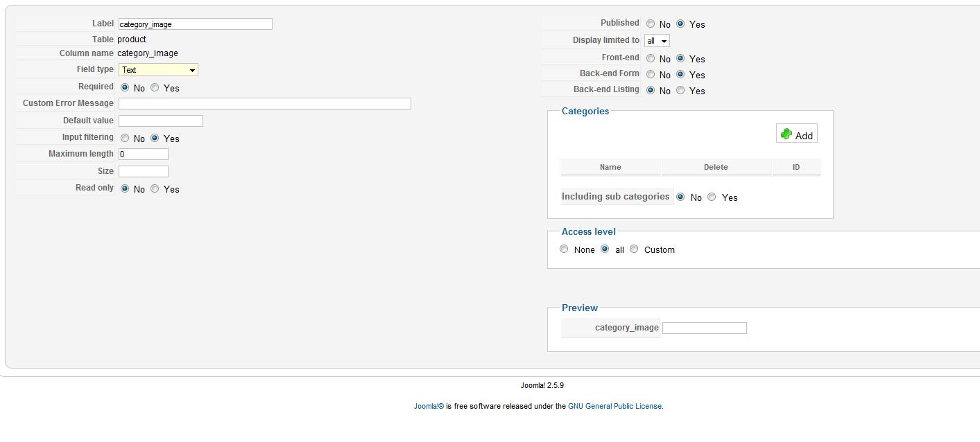This screenshot has height=442, width=980.
Task: Click the Default value input box
Action: pos(160,121)
